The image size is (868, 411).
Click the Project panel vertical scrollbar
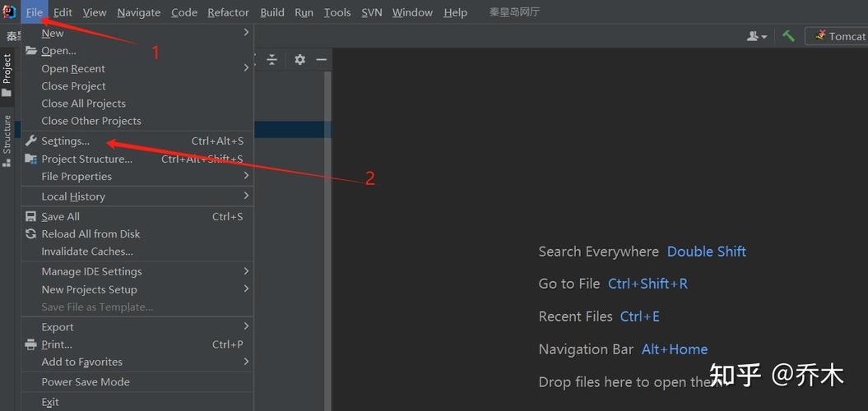click(x=327, y=241)
